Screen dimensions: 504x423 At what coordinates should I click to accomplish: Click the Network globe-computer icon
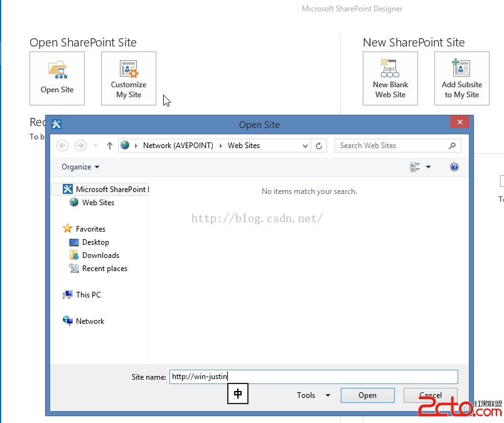click(x=68, y=321)
